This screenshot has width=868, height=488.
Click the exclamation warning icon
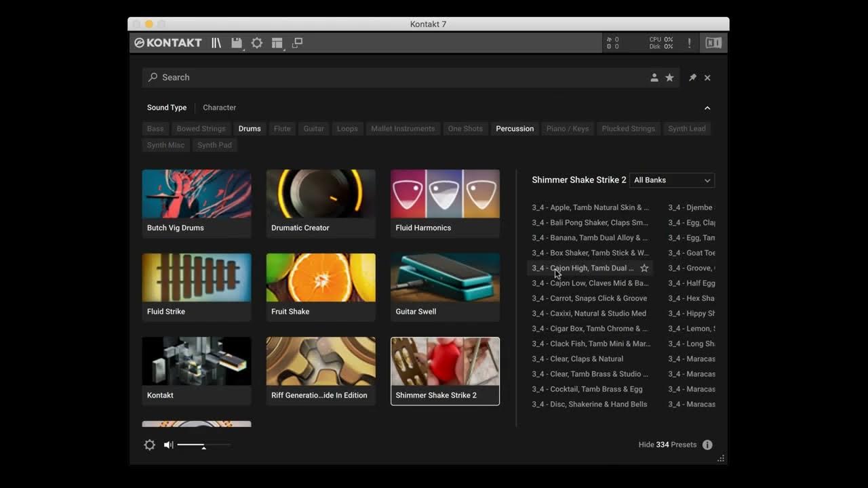pyautogui.click(x=690, y=43)
